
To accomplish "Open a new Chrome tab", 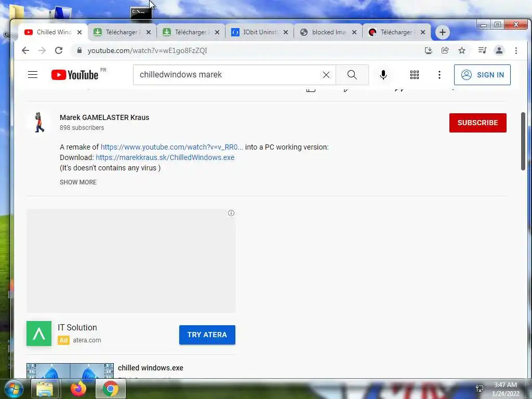I will (443, 32).
